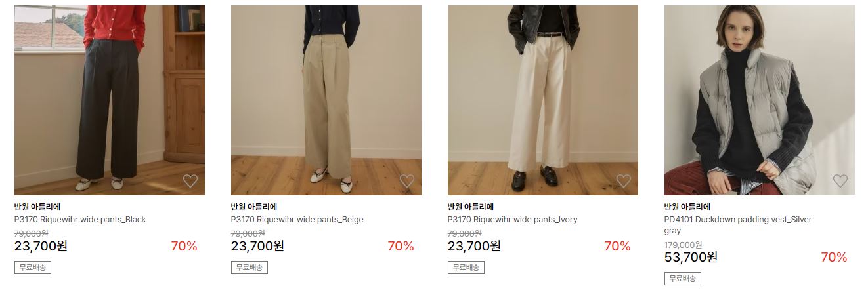Open the Black wide pants product image
This screenshot has height=299, width=868.
click(110, 100)
